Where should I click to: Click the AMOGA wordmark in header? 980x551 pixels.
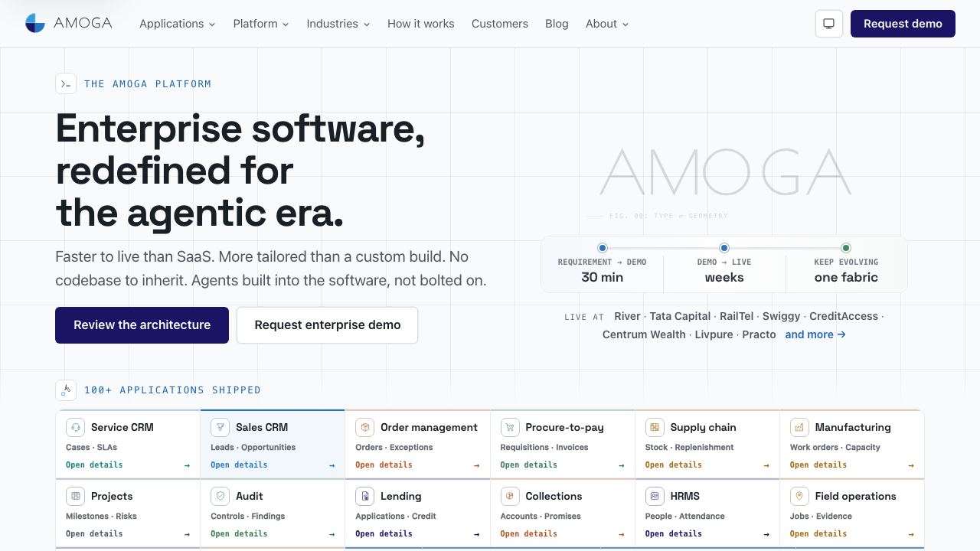click(83, 23)
